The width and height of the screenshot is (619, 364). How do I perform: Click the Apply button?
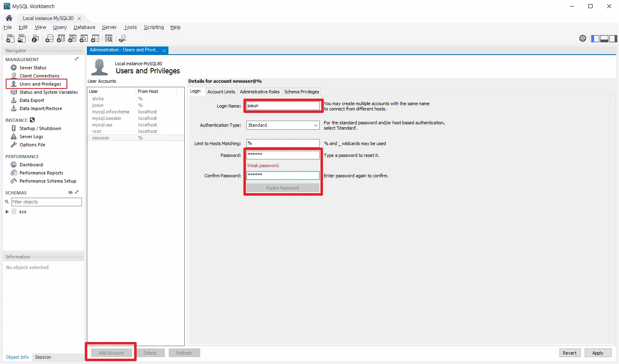coord(598,353)
